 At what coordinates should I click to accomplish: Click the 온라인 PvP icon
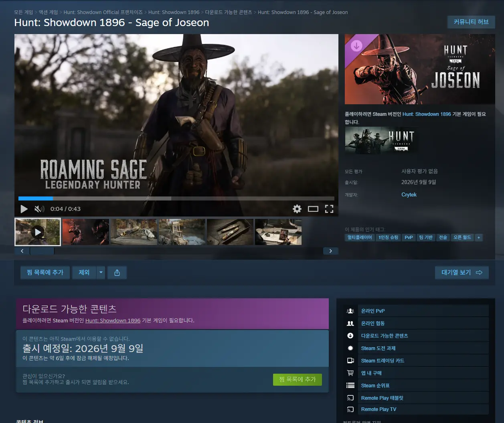click(350, 311)
